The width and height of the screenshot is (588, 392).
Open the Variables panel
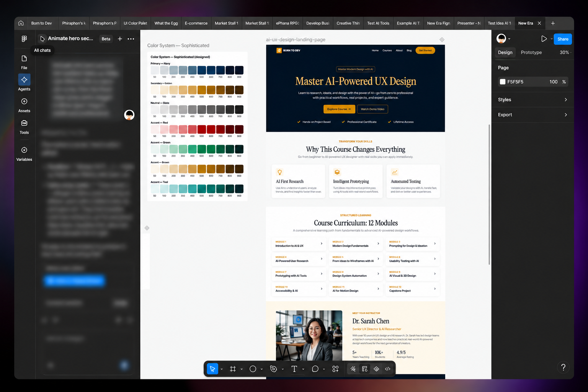pyautogui.click(x=24, y=154)
